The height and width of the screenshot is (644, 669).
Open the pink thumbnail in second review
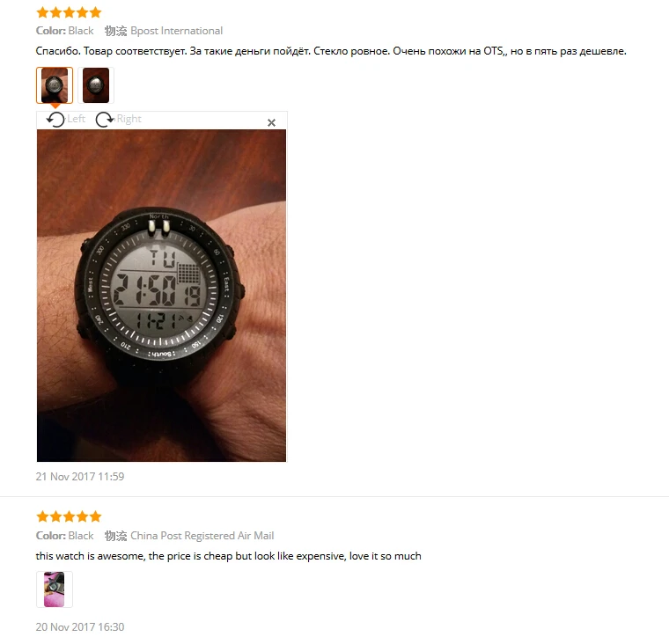pyautogui.click(x=55, y=589)
